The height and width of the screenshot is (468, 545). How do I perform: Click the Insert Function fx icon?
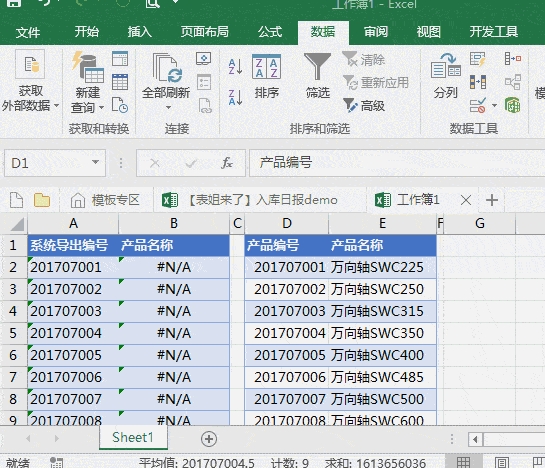pyautogui.click(x=227, y=163)
